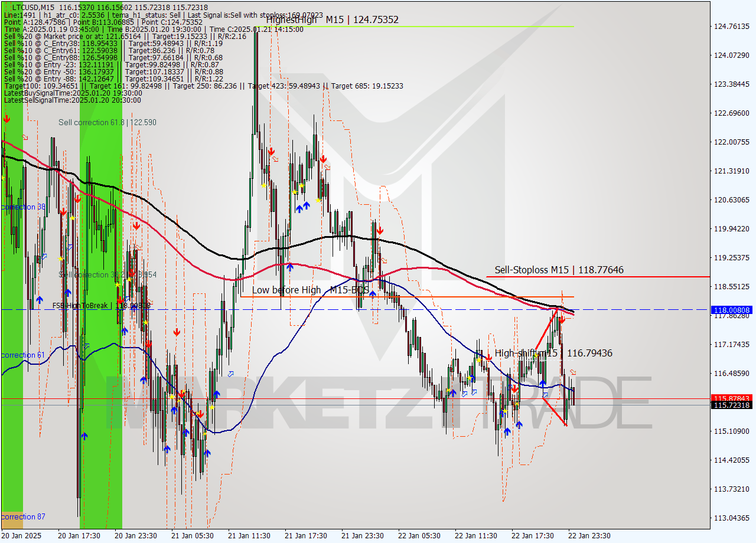Screen dimensions: 756x543
Task: Click the Low before High M15-BOS label
Action: pyautogui.click(x=311, y=290)
